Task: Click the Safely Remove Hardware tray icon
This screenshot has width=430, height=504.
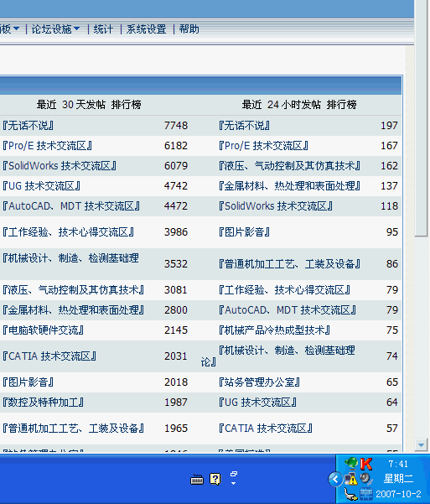Action: pyautogui.click(x=350, y=494)
